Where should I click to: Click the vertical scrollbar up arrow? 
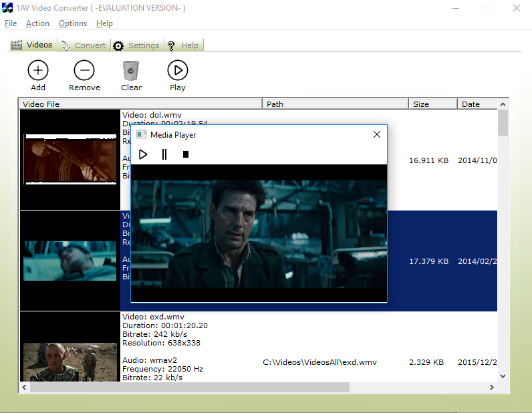point(503,104)
